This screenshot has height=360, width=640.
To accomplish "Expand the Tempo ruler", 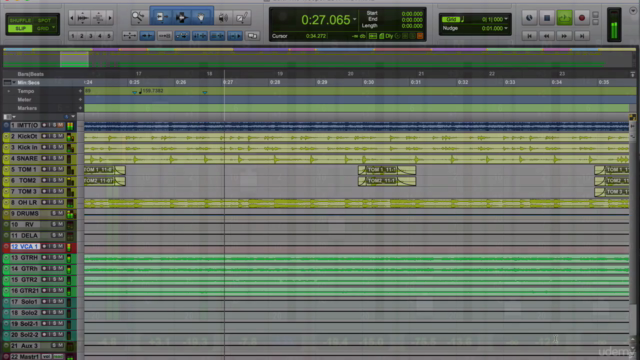I will 9,91.
